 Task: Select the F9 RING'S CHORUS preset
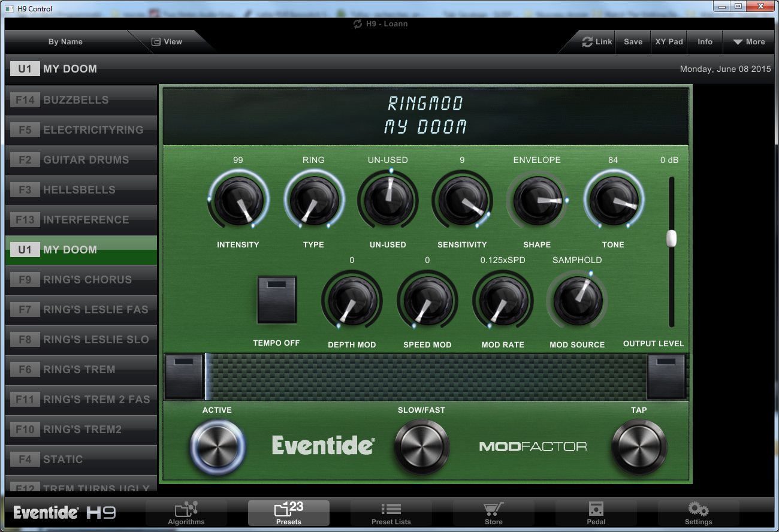(x=81, y=280)
